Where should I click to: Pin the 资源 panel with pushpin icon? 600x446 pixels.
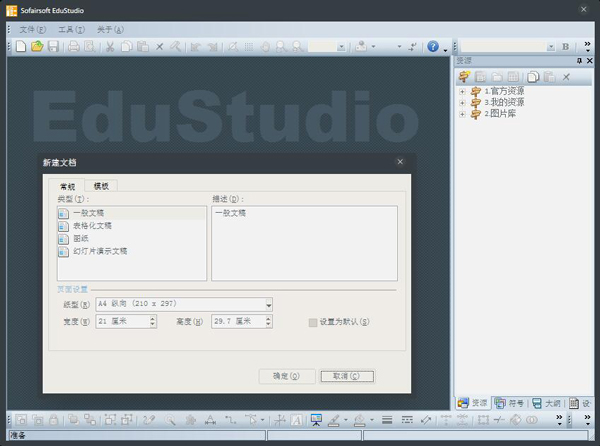point(579,61)
